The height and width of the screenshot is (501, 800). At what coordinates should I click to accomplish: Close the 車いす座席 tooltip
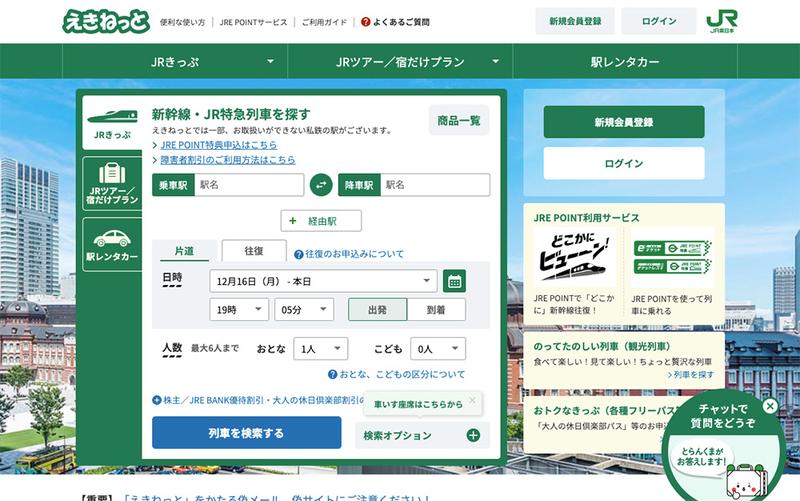472,400
